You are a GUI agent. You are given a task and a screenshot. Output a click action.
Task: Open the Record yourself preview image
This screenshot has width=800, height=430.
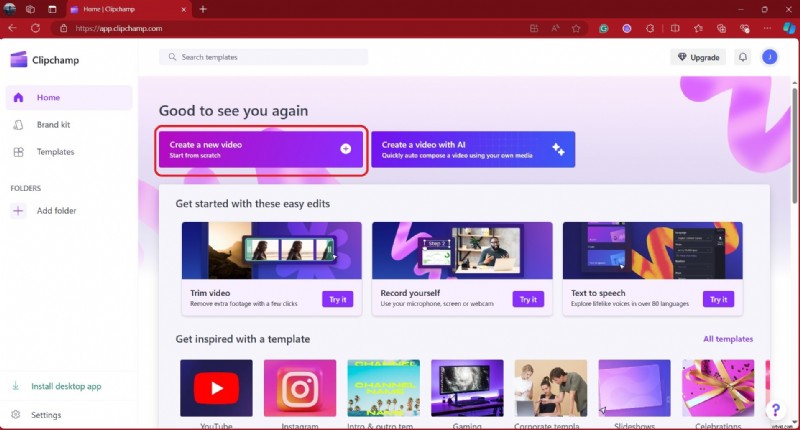coord(462,250)
